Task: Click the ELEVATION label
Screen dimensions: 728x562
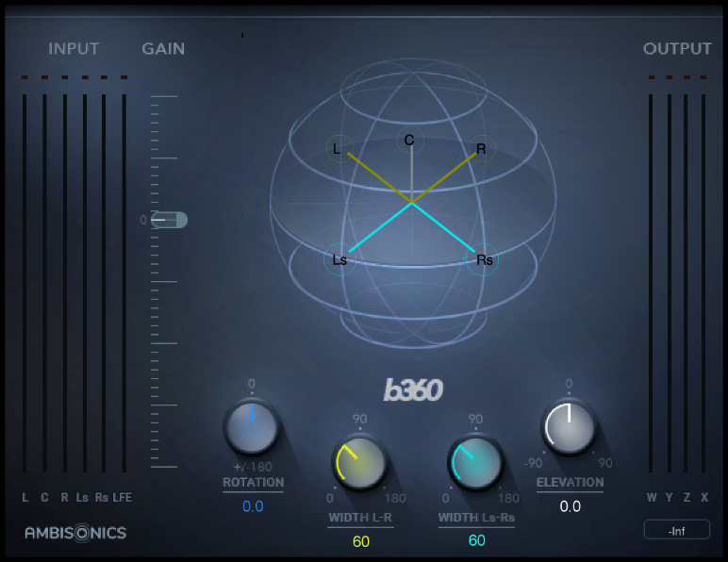Action: (x=571, y=483)
